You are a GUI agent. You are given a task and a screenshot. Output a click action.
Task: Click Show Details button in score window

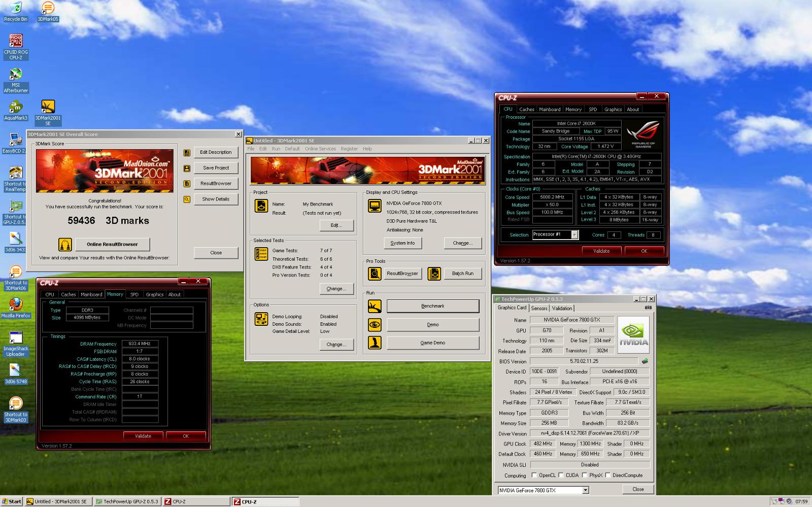pos(216,199)
